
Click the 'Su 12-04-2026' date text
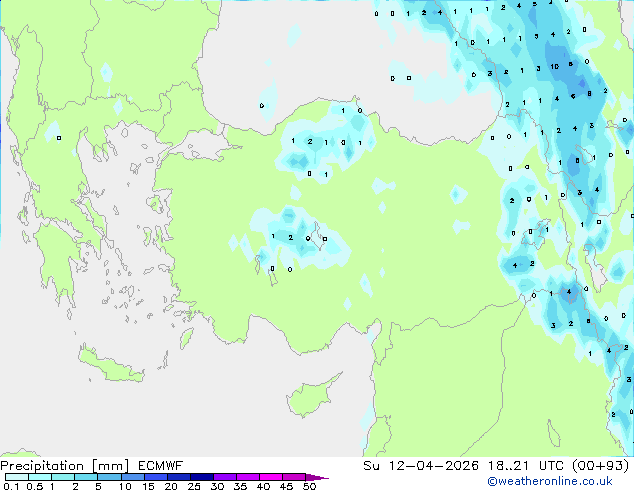tap(421, 466)
